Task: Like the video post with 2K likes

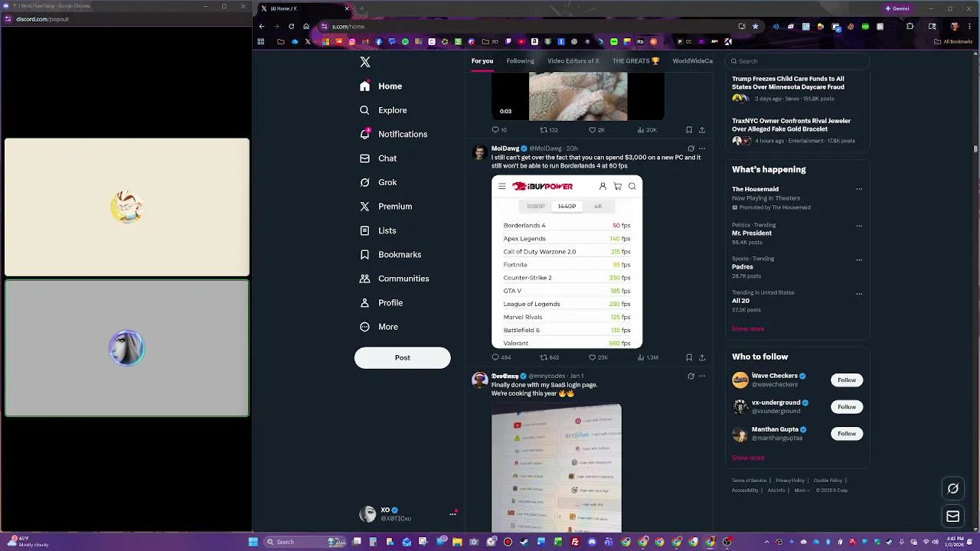Action: tap(596, 130)
